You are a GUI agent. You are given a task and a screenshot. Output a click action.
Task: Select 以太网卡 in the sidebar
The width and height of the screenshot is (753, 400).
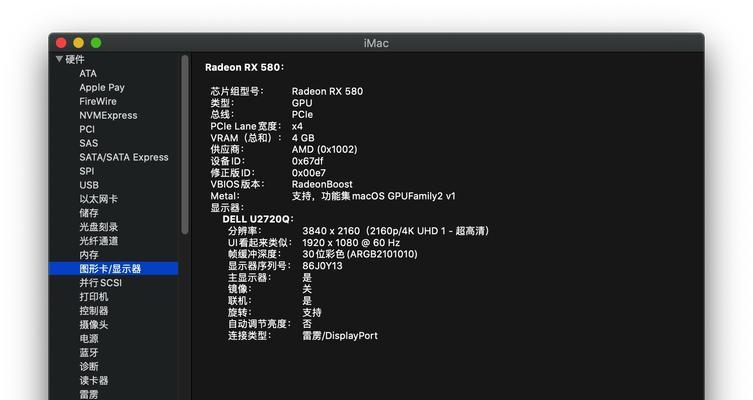(x=98, y=199)
